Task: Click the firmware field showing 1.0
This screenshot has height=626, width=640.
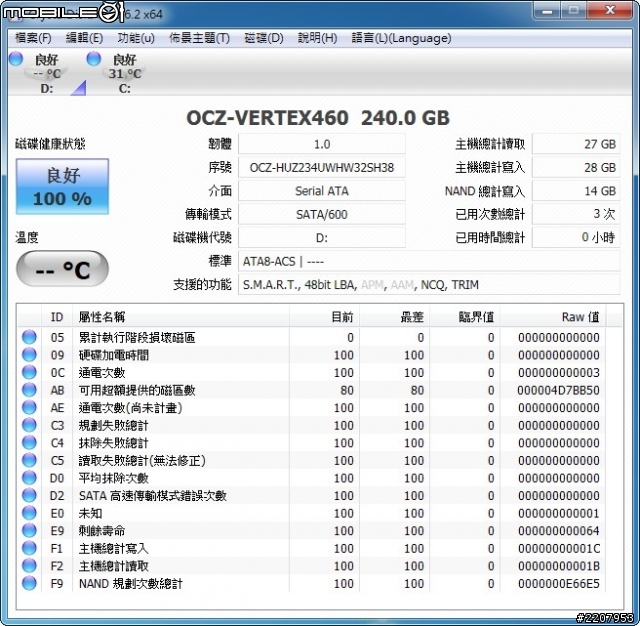Action: 322,144
